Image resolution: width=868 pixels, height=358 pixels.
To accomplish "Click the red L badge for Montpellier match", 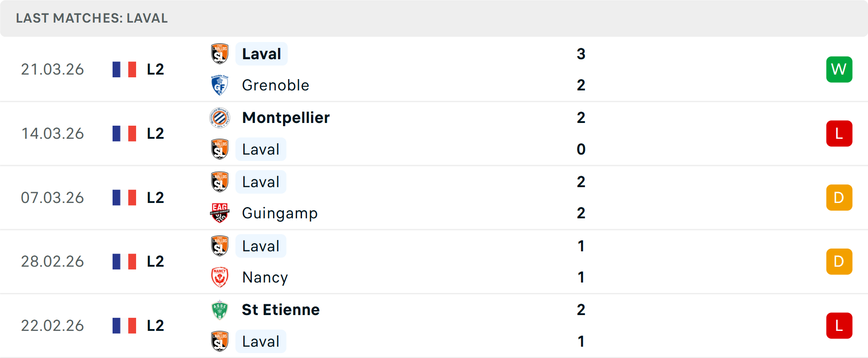I will (839, 133).
